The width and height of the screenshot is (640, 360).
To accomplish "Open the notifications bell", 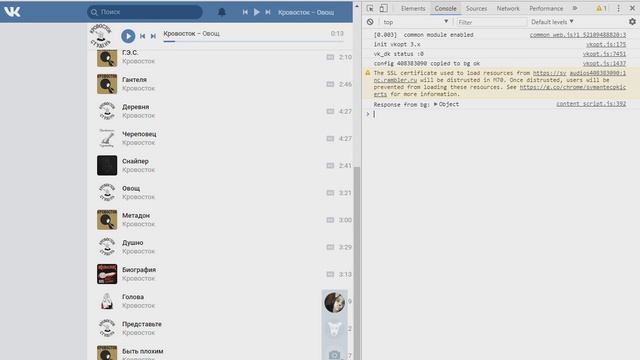I will tap(222, 12).
